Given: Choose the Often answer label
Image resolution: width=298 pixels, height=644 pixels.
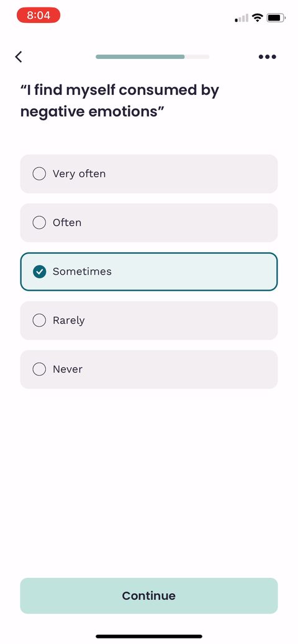Looking at the screenshot, I should click(67, 223).
